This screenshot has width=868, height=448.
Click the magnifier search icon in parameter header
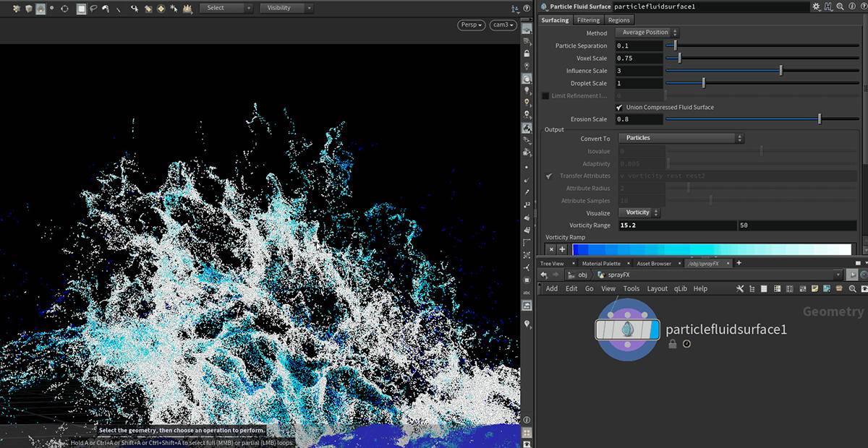coord(841,7)
